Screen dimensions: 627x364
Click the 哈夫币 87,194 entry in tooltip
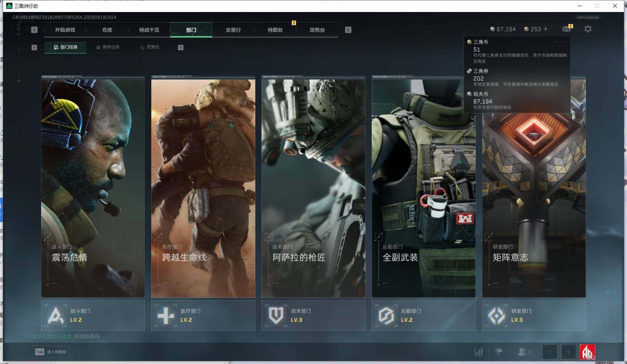(517, 100)
